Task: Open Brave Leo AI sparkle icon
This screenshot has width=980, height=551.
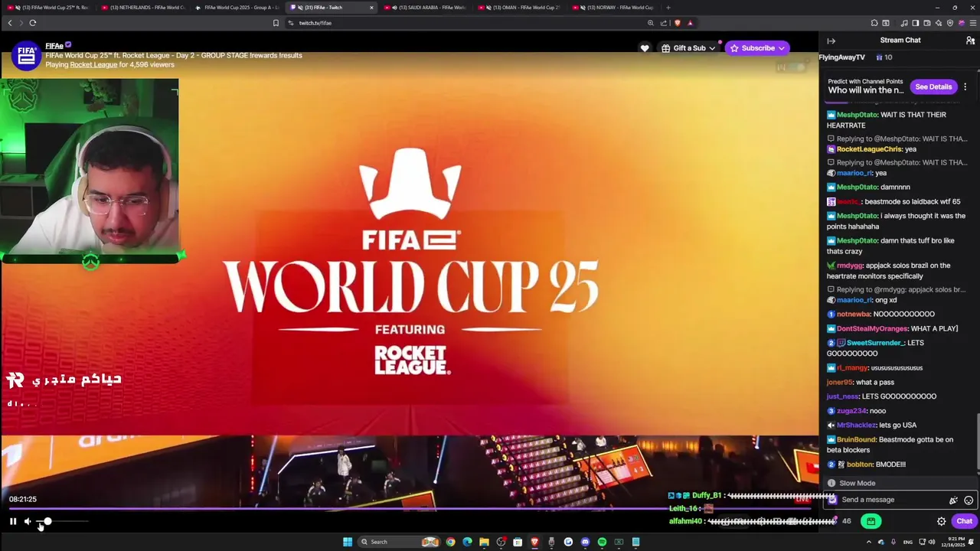Action: 939,23
